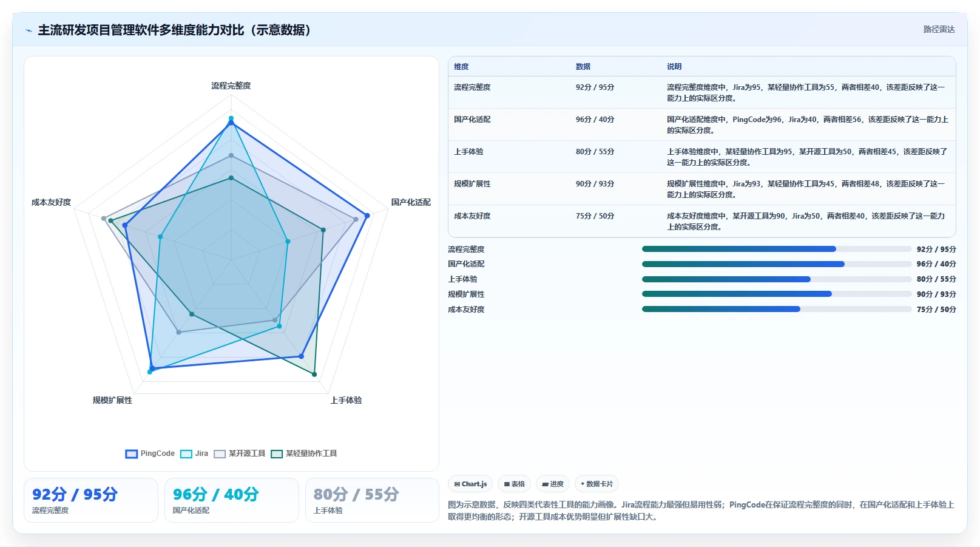
Task: Click the 上手体验 axis label on the radar chart
Action: [x=346, y=401]
